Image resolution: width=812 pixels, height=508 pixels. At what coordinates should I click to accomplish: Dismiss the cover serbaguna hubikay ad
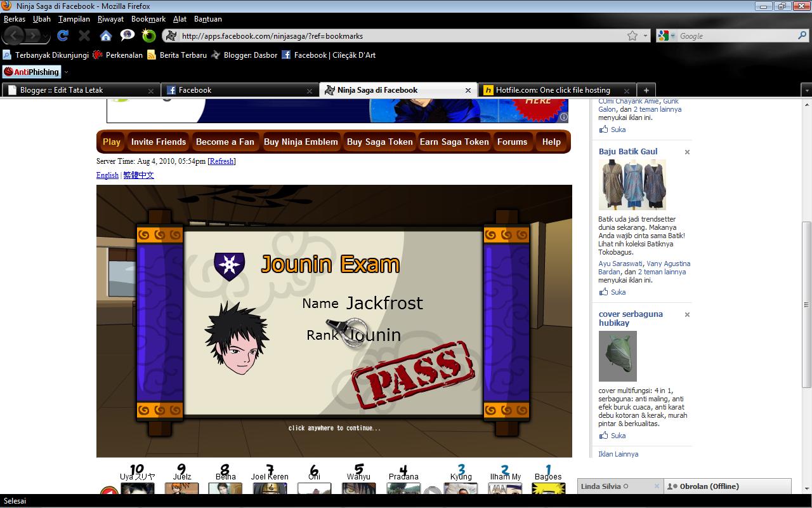687,315
